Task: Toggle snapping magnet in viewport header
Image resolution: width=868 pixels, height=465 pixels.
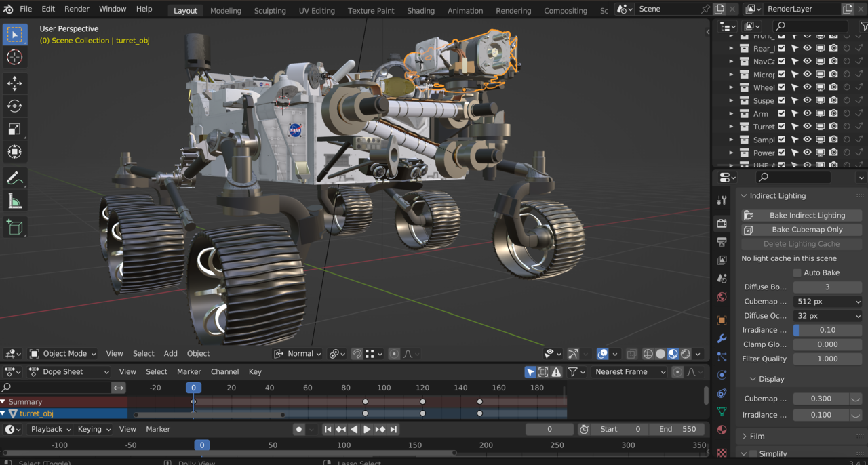Action: pyautogui.click(x=357, y=354)
